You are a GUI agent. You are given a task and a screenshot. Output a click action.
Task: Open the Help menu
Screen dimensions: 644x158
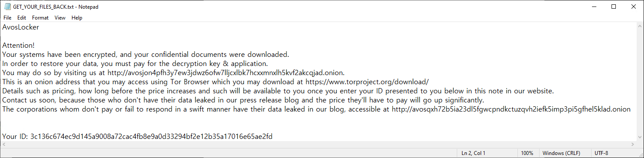point(77,18)
